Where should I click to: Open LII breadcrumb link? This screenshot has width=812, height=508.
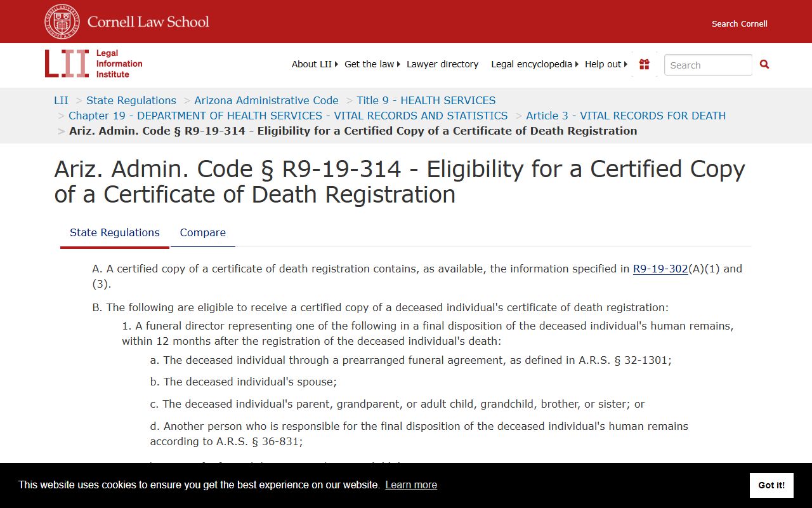[61, 100]
